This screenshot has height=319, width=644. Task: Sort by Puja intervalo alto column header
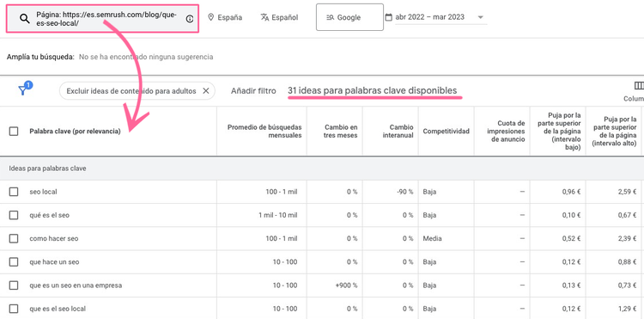(615, 132)
